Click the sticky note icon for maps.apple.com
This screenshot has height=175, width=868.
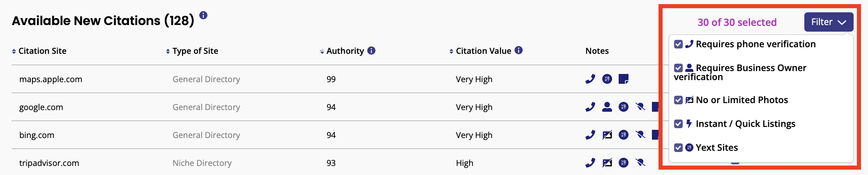click(x=624, y=79)
